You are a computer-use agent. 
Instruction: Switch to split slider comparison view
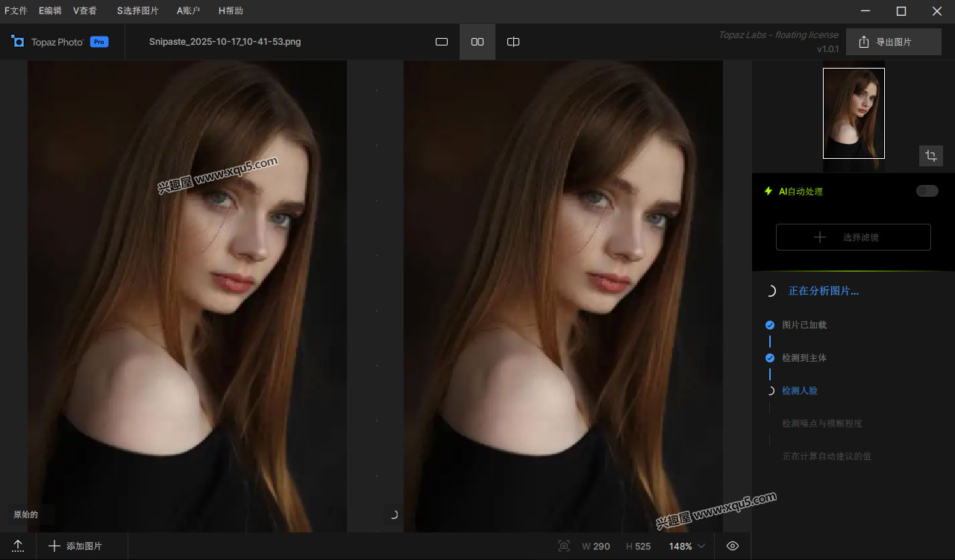tap(513, 42)
